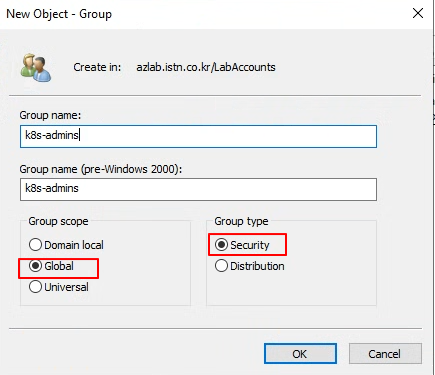This screenshot has height=375, width=435.
Task: Cancel the new group dialog
Action: 385,354
